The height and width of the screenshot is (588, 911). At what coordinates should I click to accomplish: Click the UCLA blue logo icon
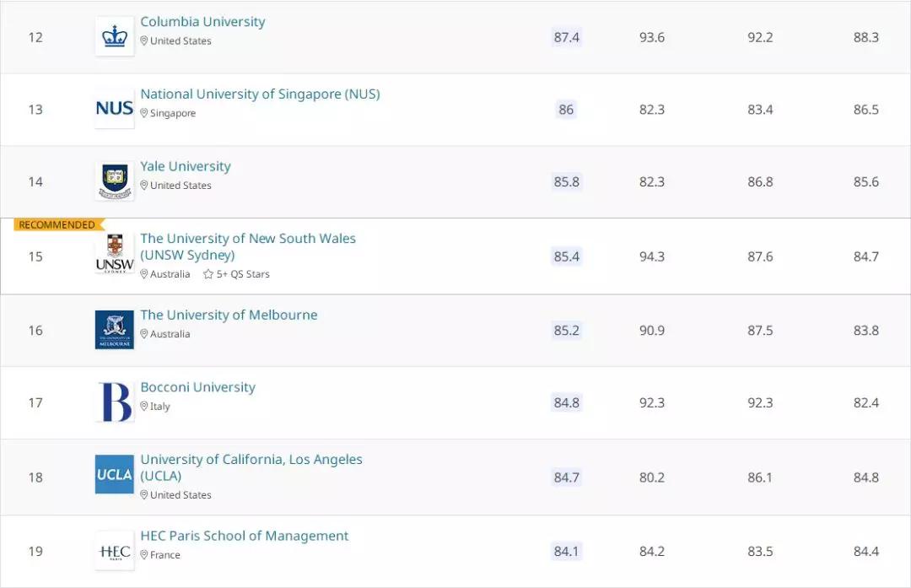(x=114, y=474)
